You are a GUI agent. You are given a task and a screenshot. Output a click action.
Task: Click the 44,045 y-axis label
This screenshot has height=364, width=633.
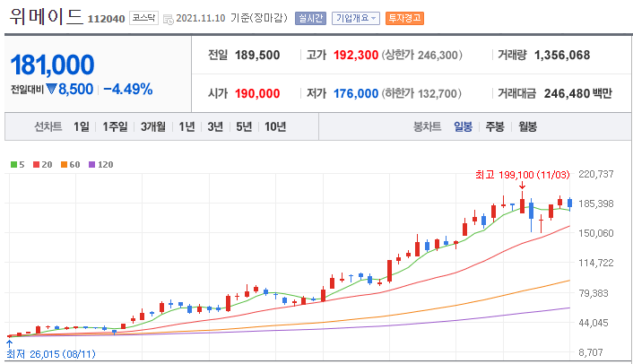coord(594,323)
